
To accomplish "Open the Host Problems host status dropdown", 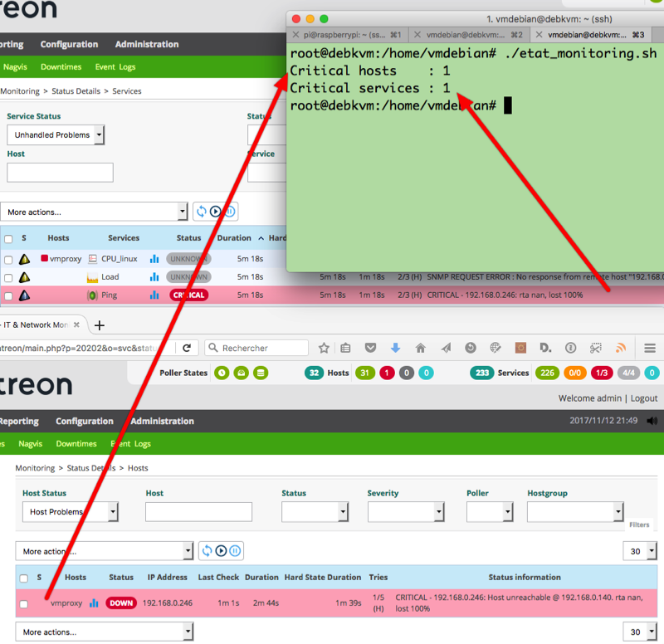I will click(x=71, y=512).
